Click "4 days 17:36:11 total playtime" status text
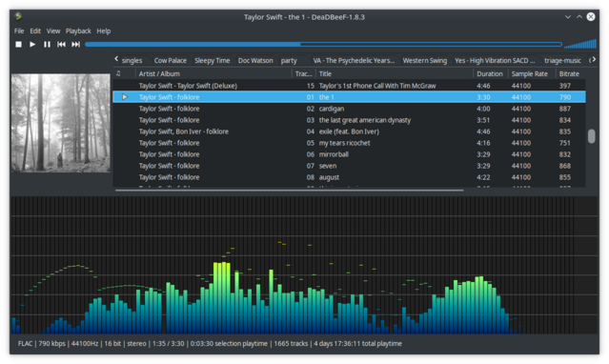Image resolution: width=609 pixels, height=364 pixels. click(357, 343)
